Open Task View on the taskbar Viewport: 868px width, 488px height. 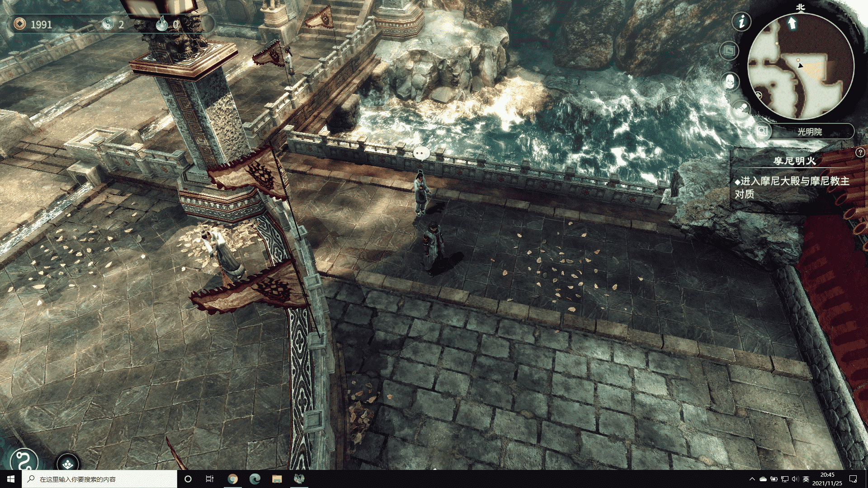pyautogui.click(x=210, y=479)
